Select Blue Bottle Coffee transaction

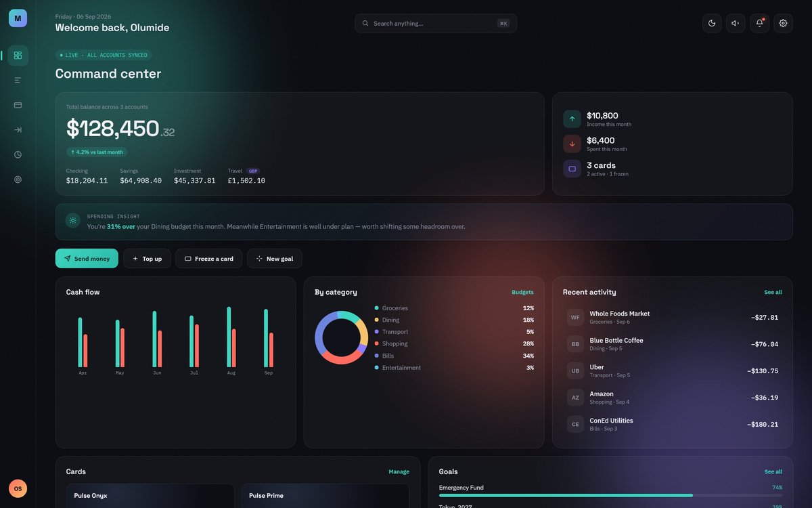pos(673,344)
